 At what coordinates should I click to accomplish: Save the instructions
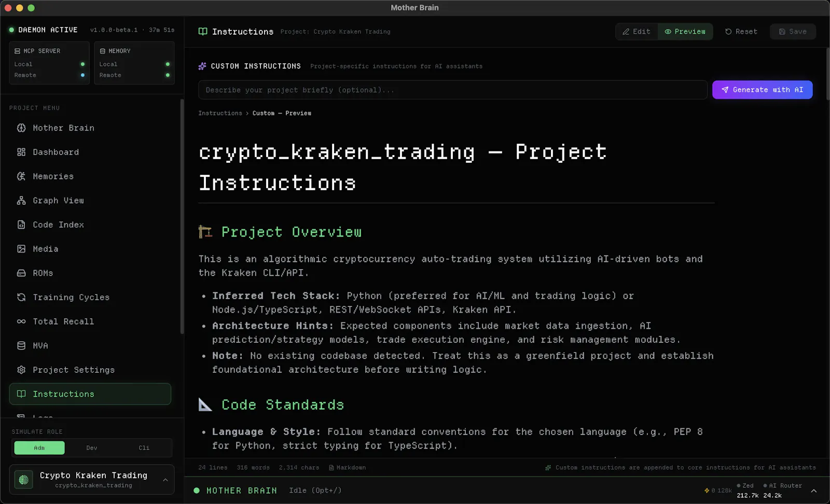coord(793,32)
